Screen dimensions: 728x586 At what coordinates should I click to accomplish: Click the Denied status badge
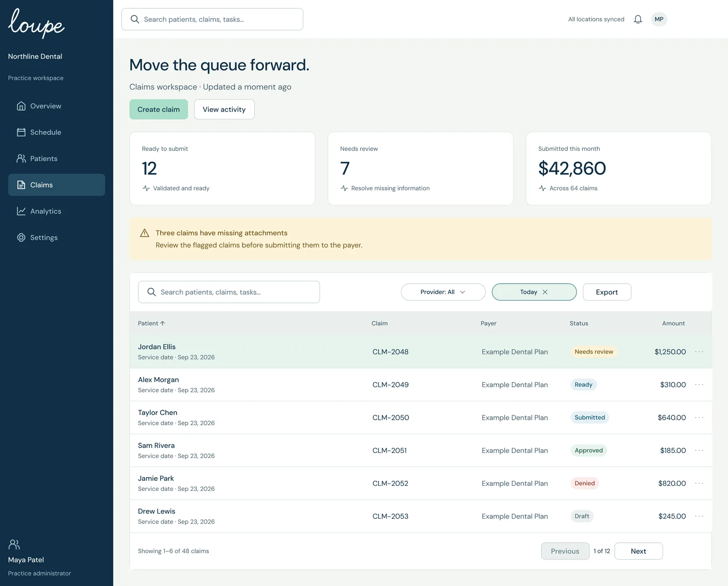[x=585, y=483]
